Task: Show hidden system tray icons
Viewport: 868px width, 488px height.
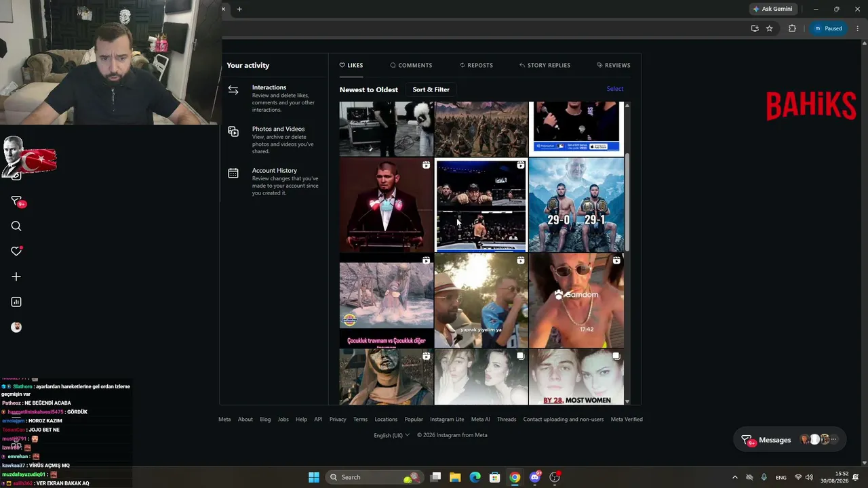Action: (x=734, y=477)
